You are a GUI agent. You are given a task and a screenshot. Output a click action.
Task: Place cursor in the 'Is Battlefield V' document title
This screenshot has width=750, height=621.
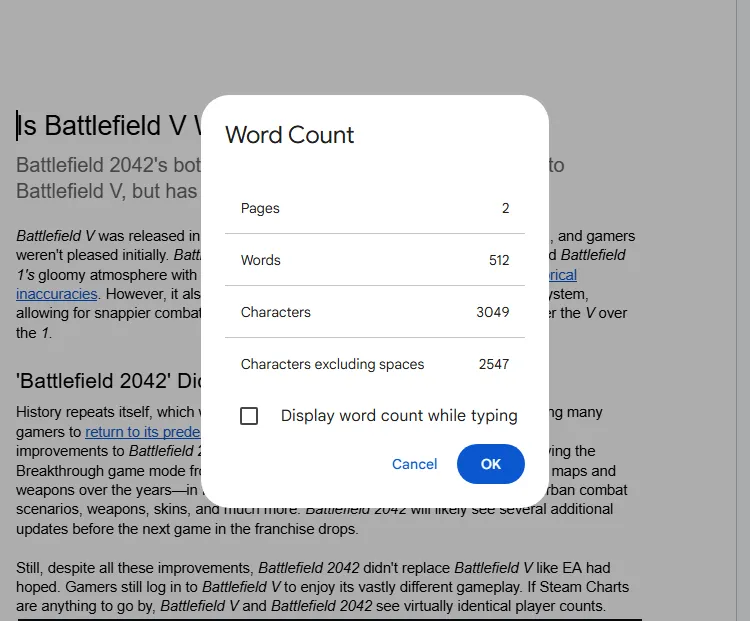109,125
